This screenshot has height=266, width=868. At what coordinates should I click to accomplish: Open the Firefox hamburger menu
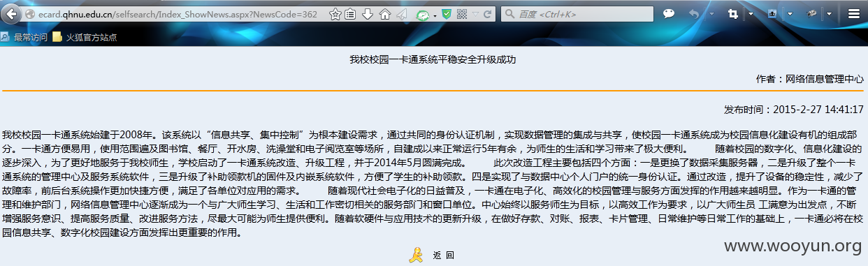coord(853,13)
